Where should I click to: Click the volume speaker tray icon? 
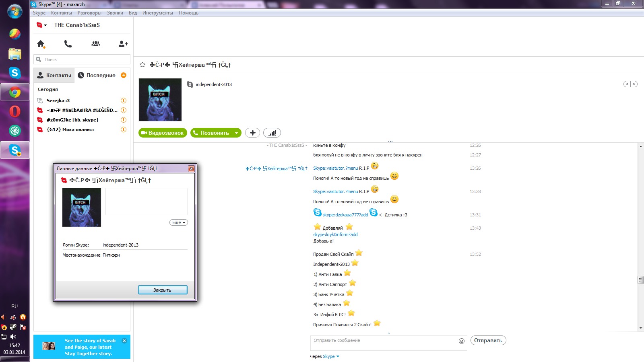click(13, 337)
